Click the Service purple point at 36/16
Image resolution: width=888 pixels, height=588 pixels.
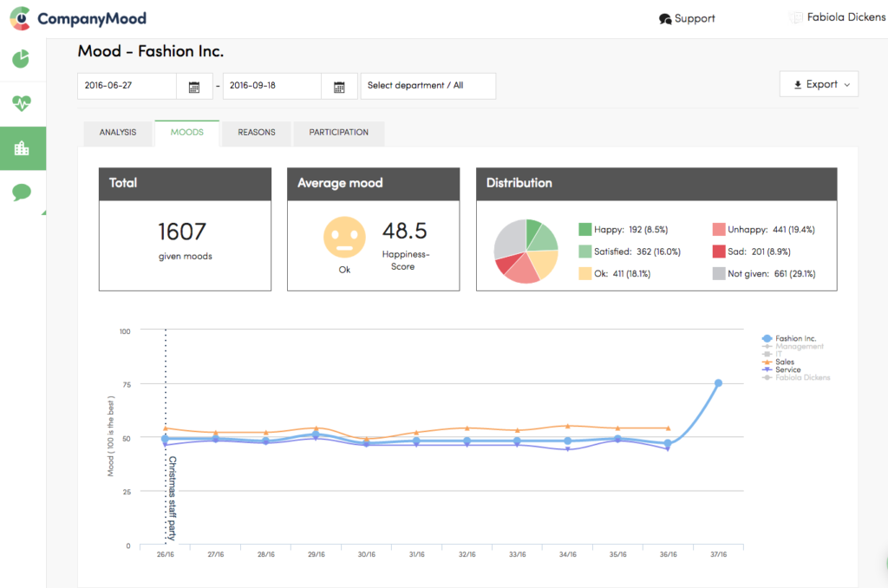(668, 448)
